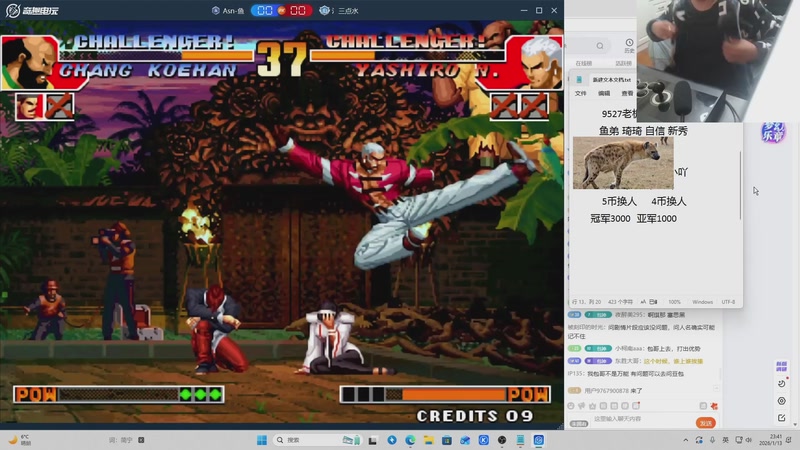
Task: Open the weather widget showing 6°C
Action: point(19,440)
